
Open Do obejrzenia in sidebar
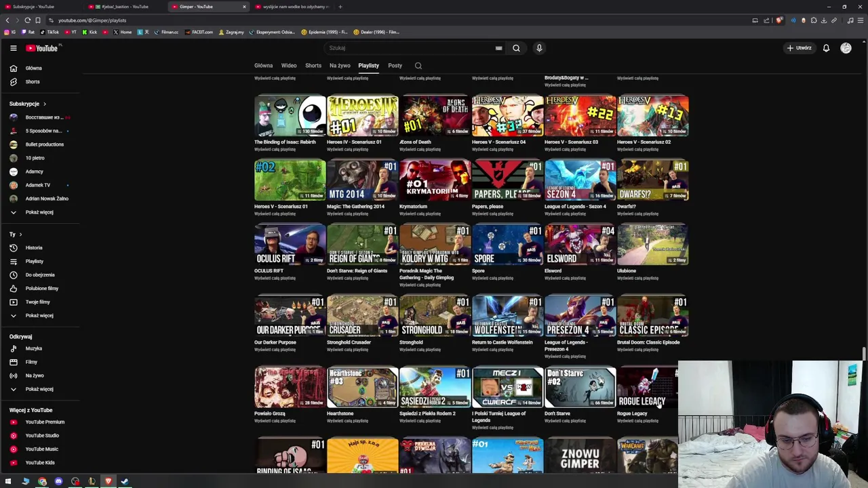tap(40, 274)
